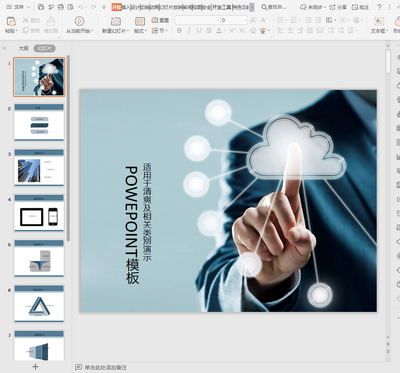Image resolution: width=400 pixels, height=373 pixels.
Task: Toggle Strikethrough formatting
Action: (x=209, y=31)
